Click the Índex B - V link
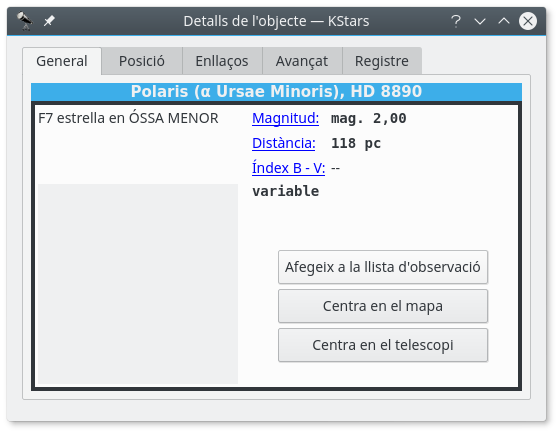Image resolution: width=559 pixels, height=434 pixels. pyautogui.click(x=288, y=168)
